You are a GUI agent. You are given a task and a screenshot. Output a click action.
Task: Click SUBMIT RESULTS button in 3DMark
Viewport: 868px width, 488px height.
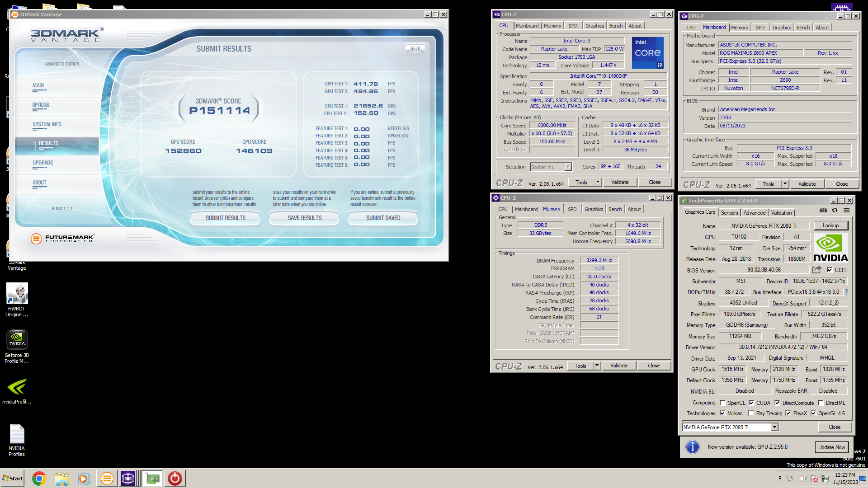coord(225,218)
